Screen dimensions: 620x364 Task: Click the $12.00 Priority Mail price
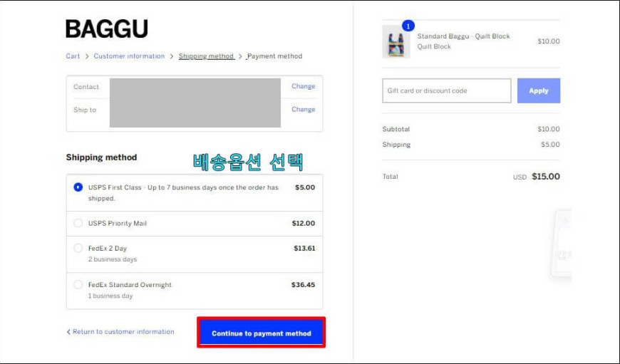click(x=304, y=223)
